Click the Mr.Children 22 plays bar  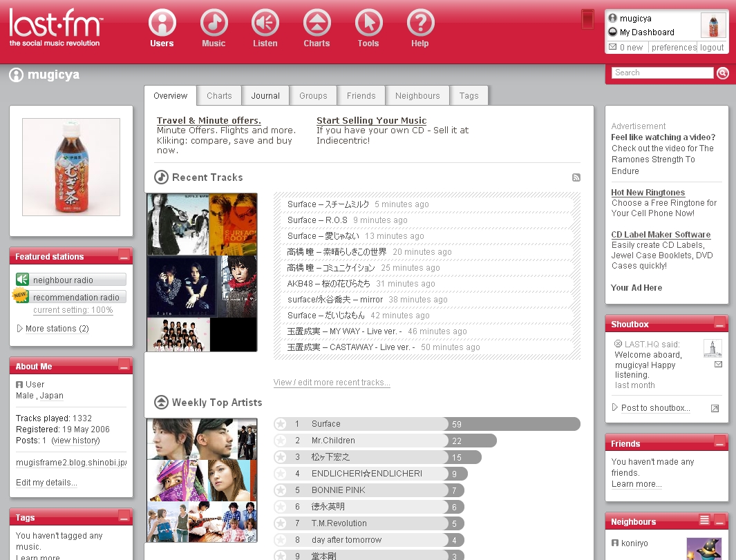pos(386,441)
